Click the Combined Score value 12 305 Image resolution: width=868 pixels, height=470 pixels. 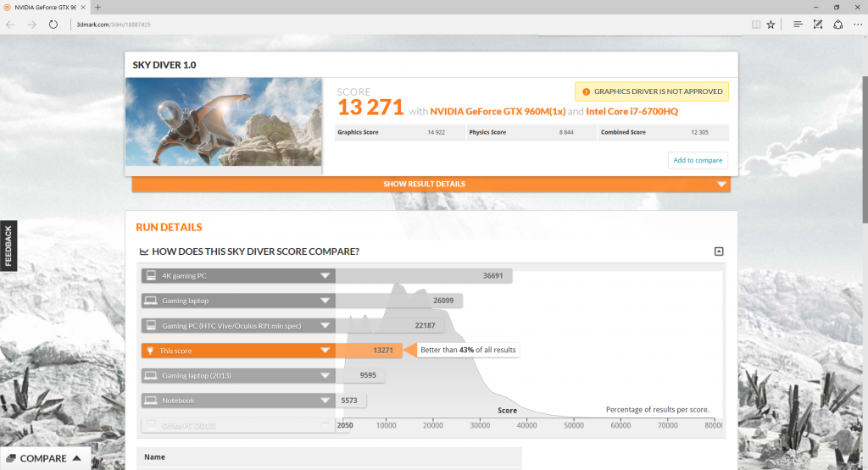tap(699, 132)
